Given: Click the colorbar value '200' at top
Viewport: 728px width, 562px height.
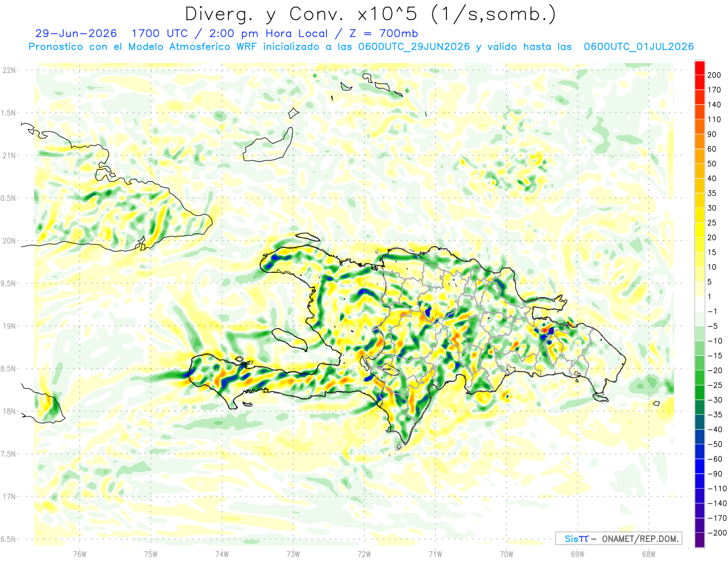Looking at the screenshot, I should (715, 75).
